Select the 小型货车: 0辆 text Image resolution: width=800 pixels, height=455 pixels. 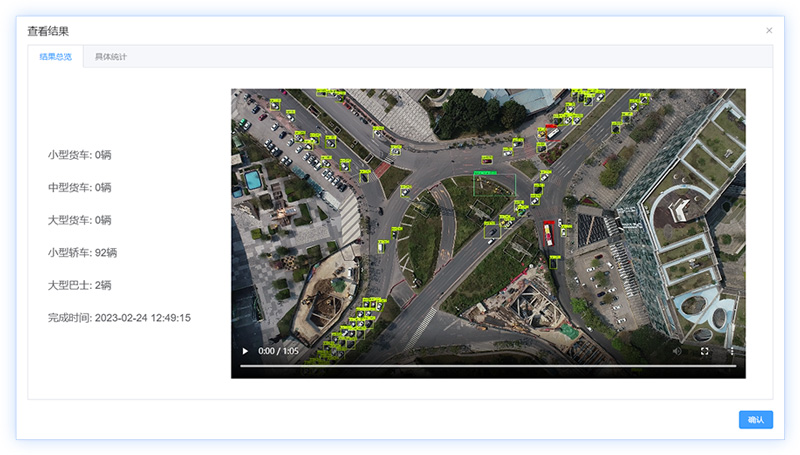(80, 155)
